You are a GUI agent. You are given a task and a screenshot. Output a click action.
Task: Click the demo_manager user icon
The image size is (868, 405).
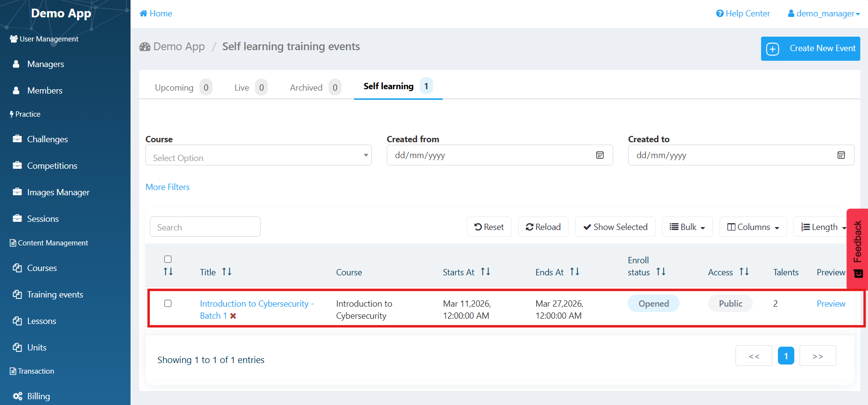click(x=791, y=13)
